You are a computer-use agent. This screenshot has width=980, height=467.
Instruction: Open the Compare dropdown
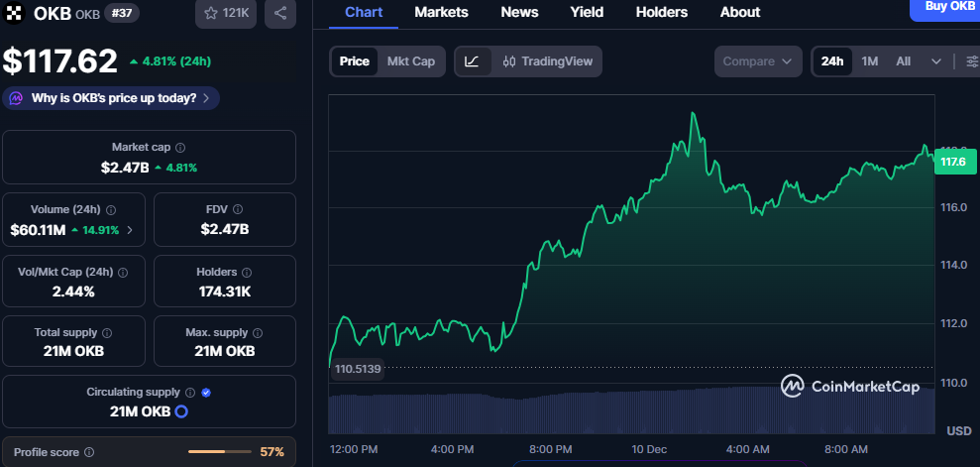pos(758,61)
